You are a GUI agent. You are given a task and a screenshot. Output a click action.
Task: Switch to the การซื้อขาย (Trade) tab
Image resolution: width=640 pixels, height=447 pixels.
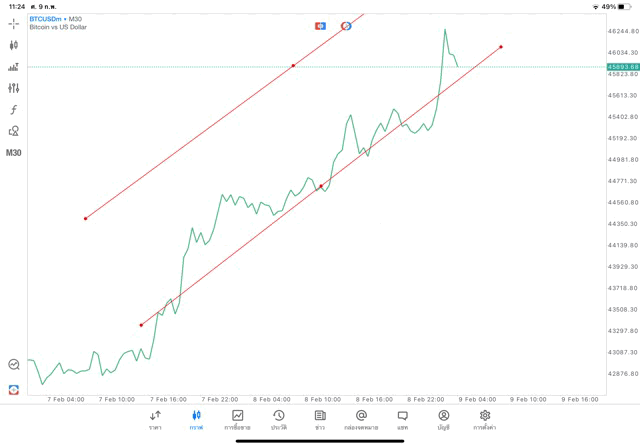point(237,420)
